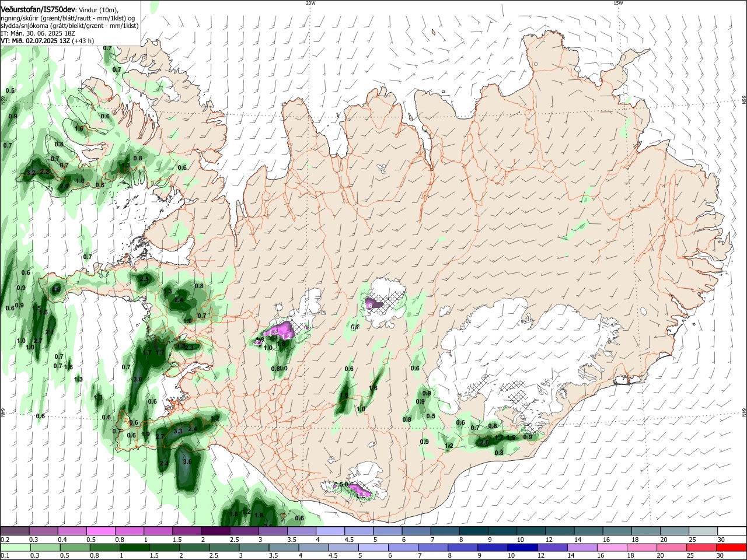
Task: Click the pale green 0.1 swatch in the lower legend
Action: pyautogui.click(x=15, y=548)
